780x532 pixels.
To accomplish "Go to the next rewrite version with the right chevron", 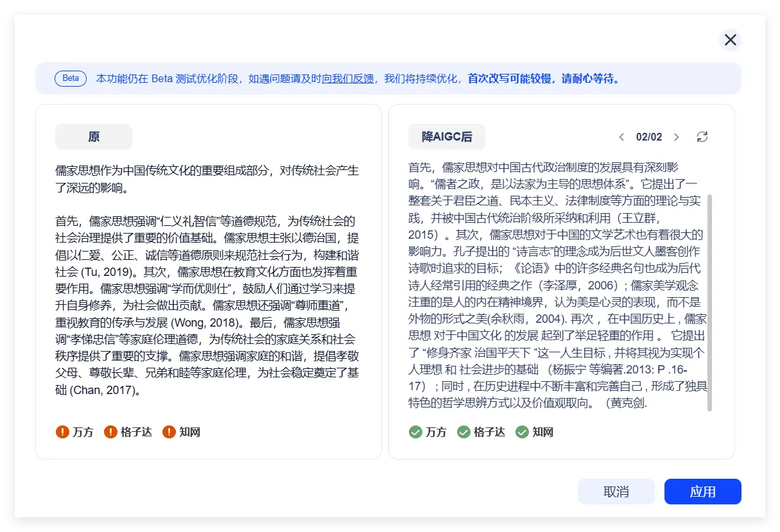I will click(x=677, y=137).
